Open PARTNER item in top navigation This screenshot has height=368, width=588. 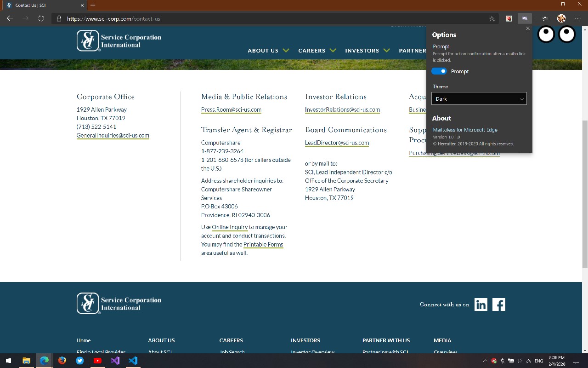coord(413,51)
